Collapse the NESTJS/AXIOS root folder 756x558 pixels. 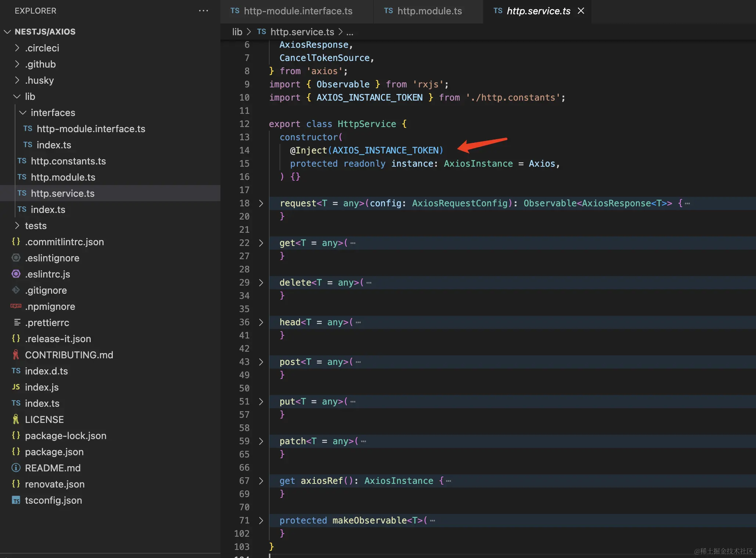7,32
